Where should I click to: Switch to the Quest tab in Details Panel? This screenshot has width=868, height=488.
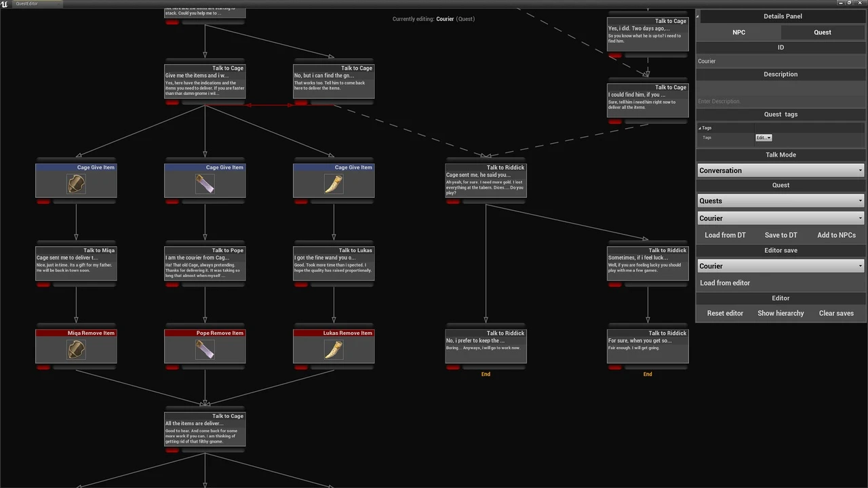[822, 33]
